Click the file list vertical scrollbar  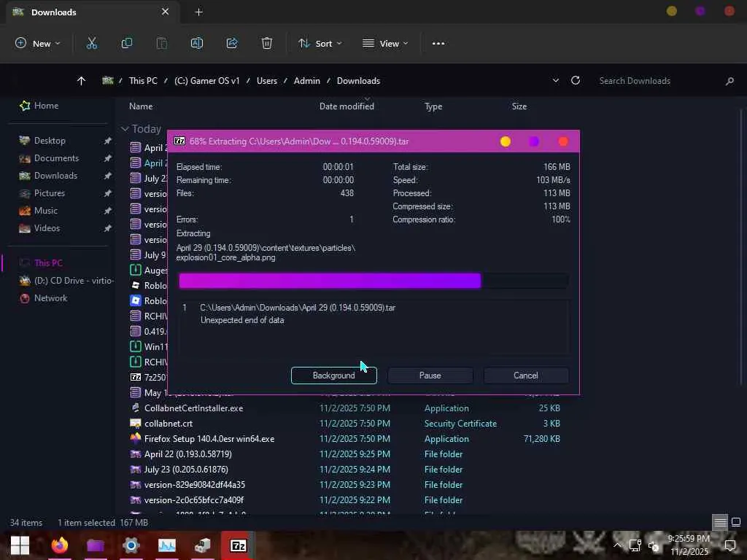(x=740, y=248)
